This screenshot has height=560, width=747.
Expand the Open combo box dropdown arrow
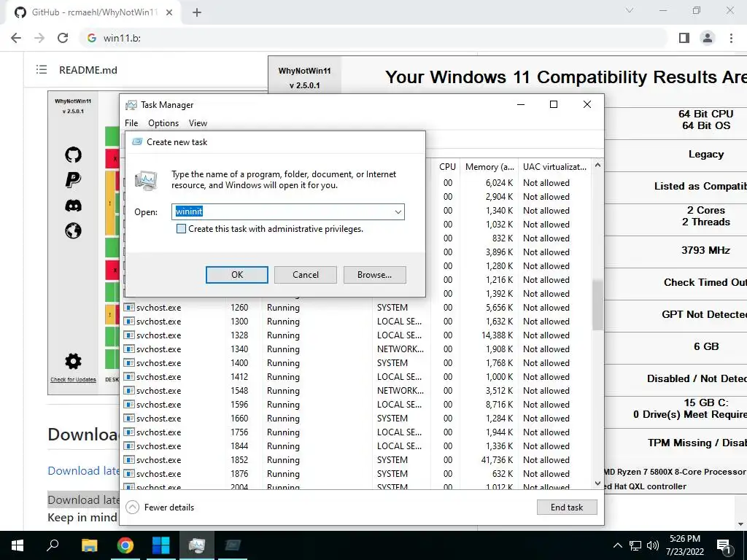click(398, 212)
